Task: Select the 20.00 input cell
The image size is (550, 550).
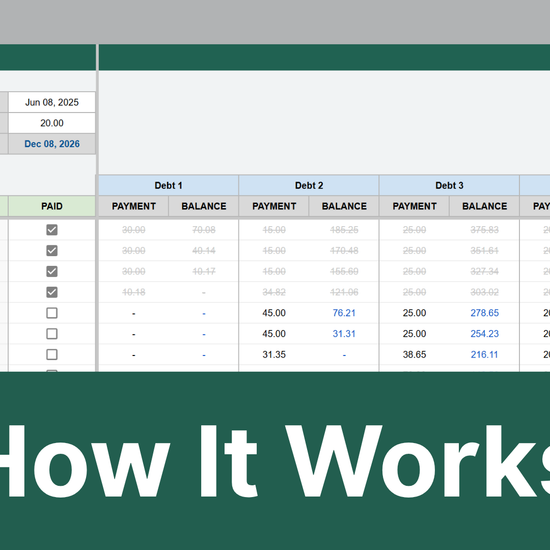Action: pyautogui.click(x=52, y=123)
